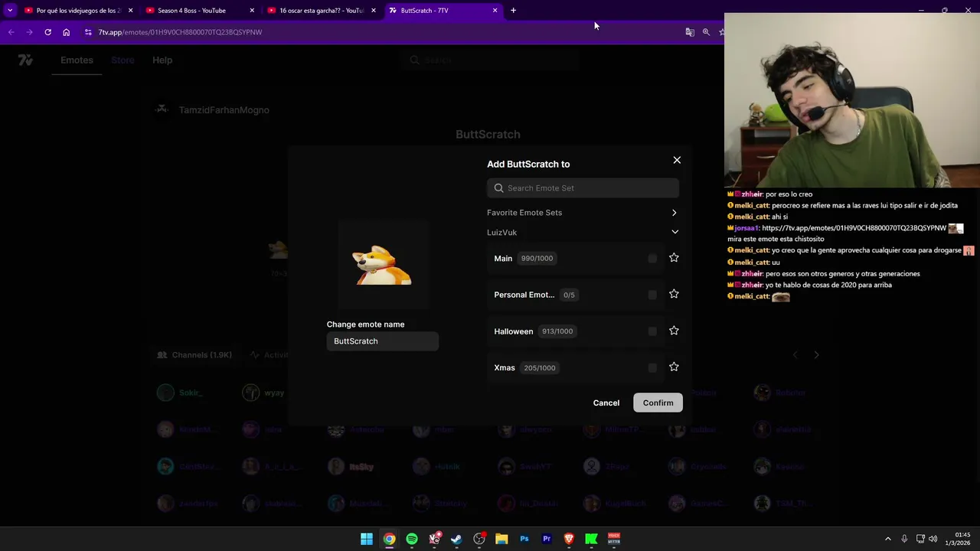Open Windows Start menu

[x=367, y=539]
